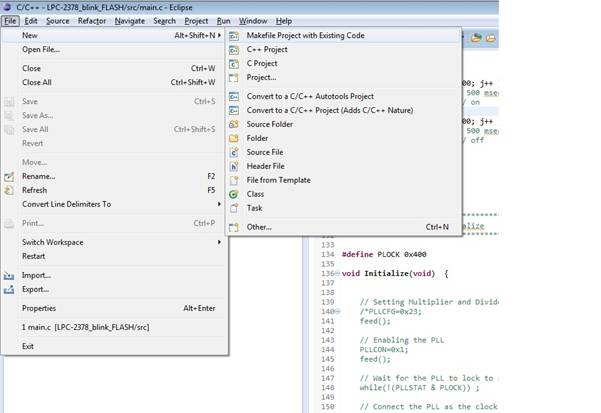Click the Header File icon

[x=234, y=166]
